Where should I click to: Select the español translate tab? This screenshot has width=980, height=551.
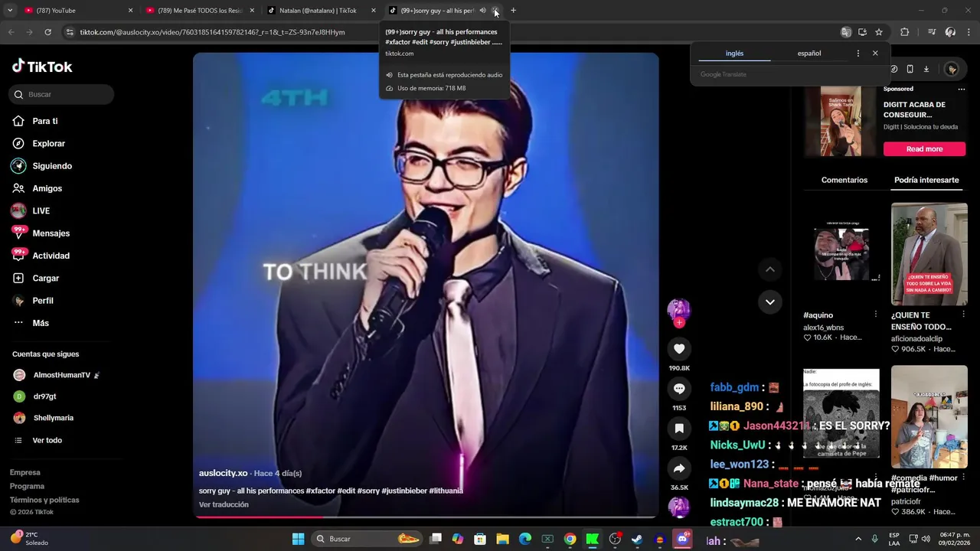(809, 54)
